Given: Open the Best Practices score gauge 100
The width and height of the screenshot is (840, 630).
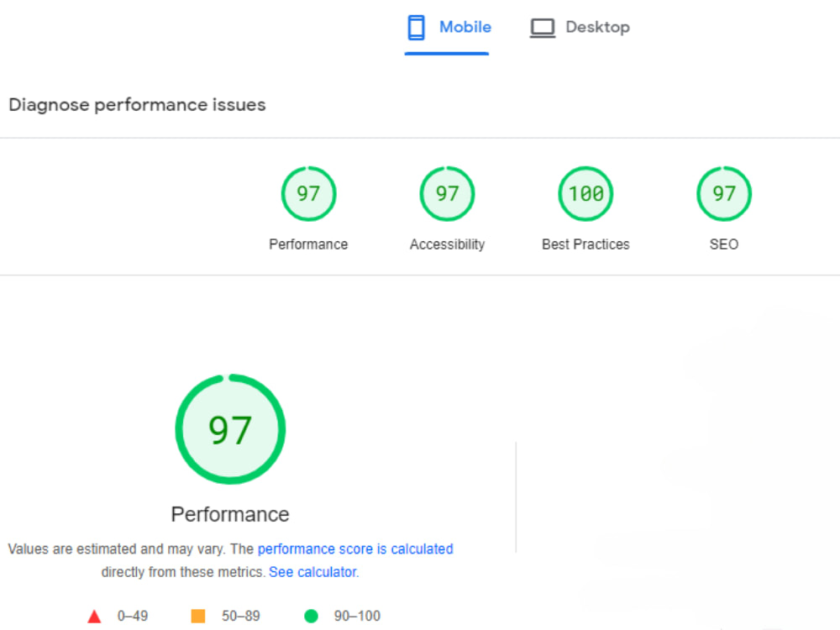Looking at the screenshot, I should [585, 193].
